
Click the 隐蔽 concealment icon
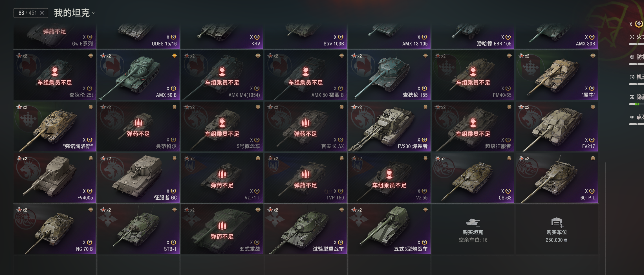click(x=632, y=97)
